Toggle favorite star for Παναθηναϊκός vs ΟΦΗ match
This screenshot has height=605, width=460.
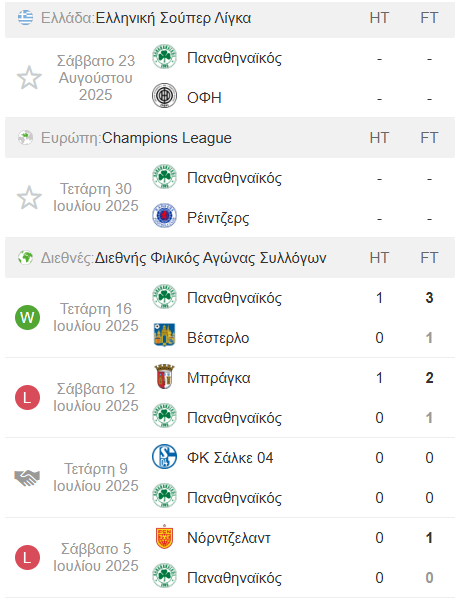point(29,78)
